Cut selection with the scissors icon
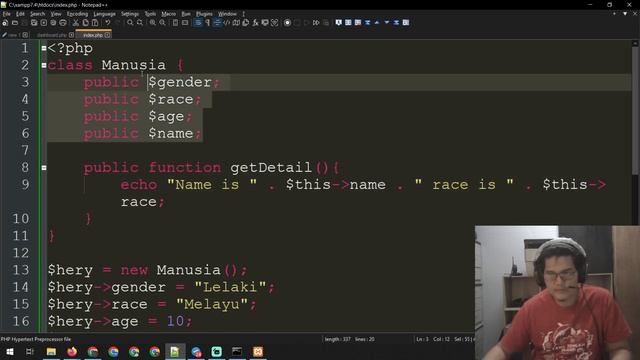 click(76, 23)
